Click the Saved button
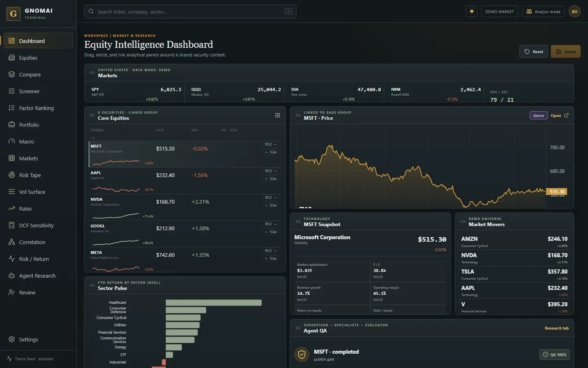Viewport: 588px width, 368px height. [x=566, y=52]
